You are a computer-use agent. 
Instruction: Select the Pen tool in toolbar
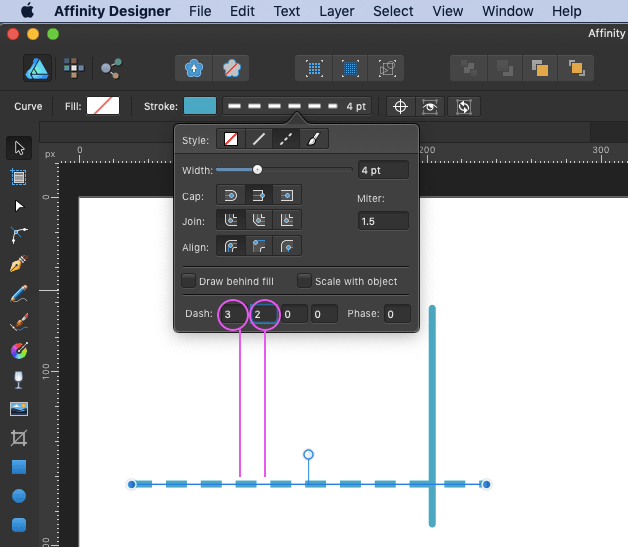[18, 265]
